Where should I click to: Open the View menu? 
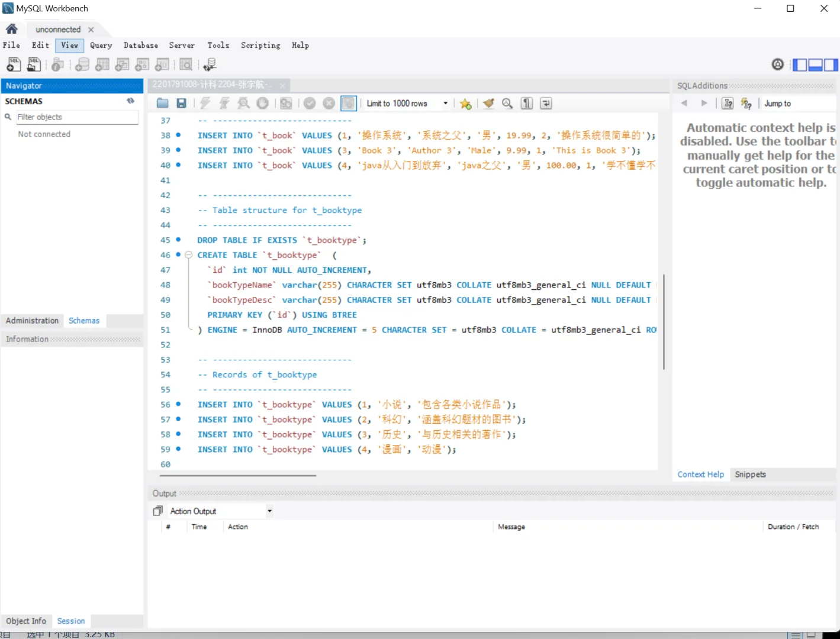point(70,46)
